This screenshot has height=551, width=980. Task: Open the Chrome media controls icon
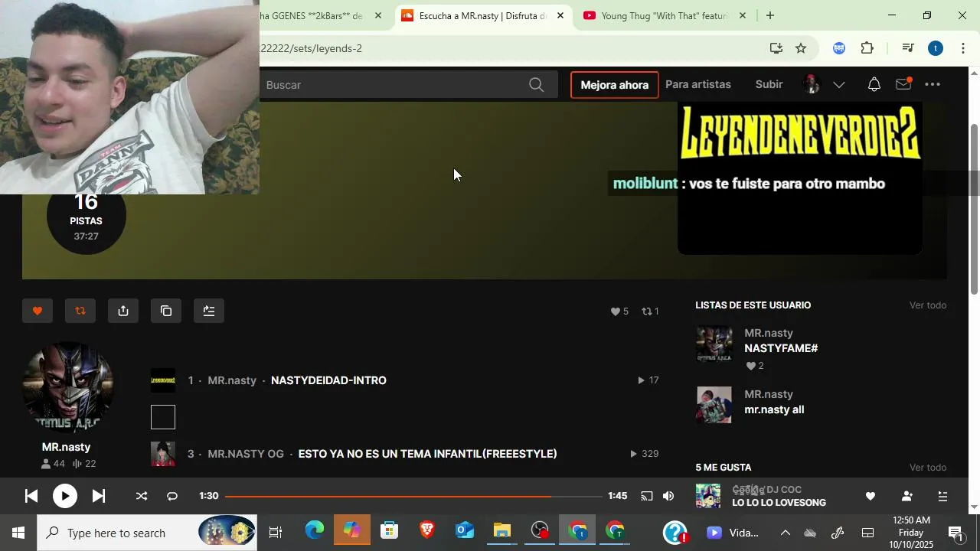908,48
